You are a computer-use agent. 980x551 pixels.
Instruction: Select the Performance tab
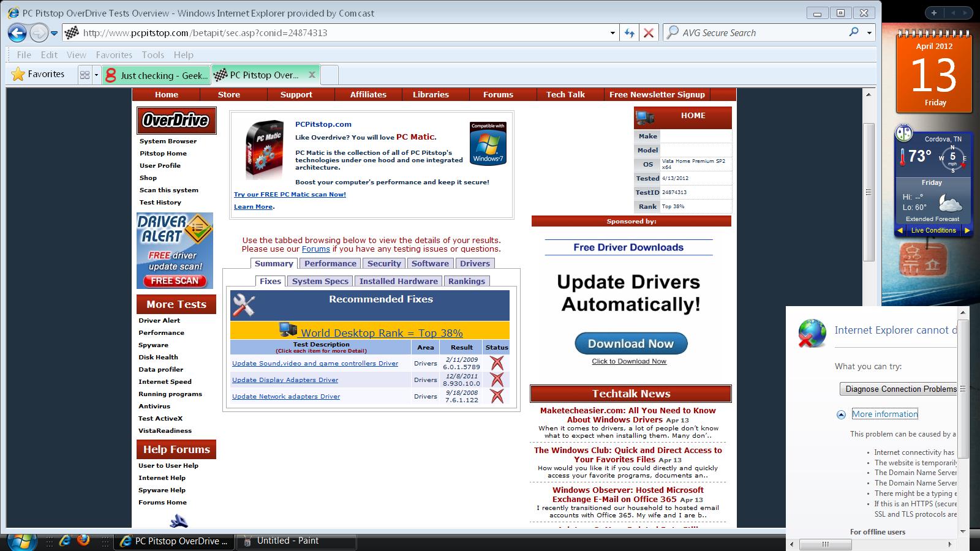pos(330,263)
